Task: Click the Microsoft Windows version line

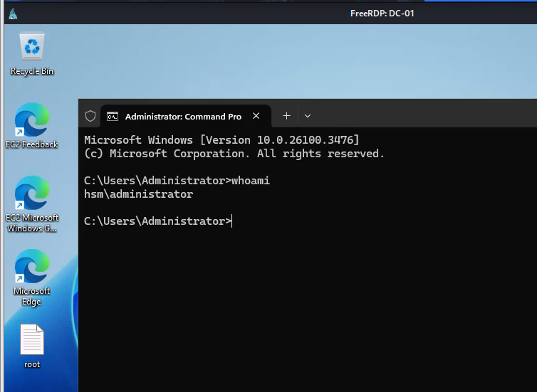Action: (221, 139)
